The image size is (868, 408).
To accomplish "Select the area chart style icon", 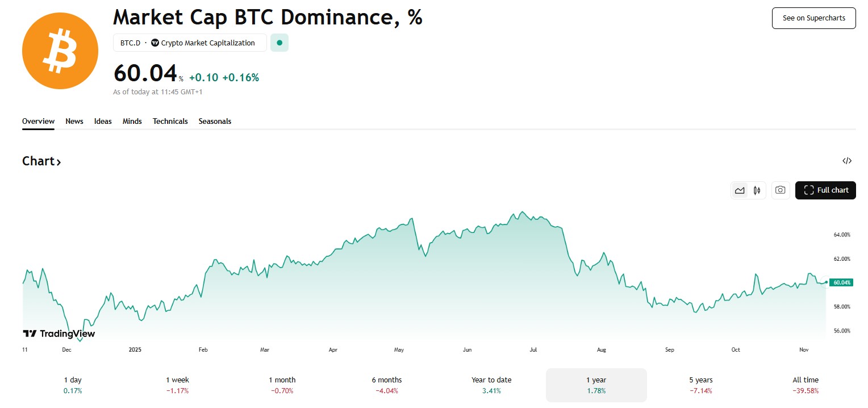I will coord(740,190).
